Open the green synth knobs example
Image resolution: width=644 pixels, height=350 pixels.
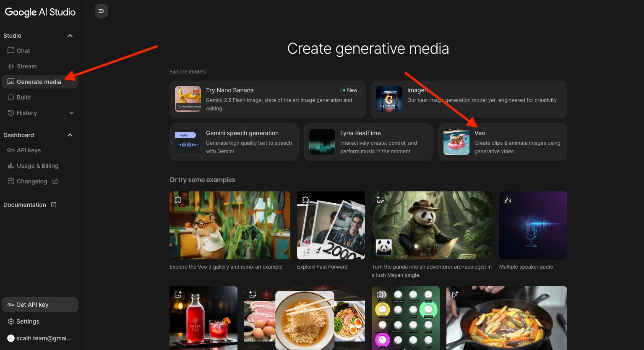pyautogui.click(x=406, y=318)
